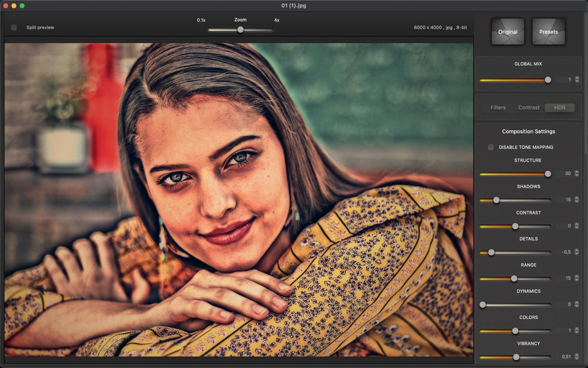Image resolution: width=588 pixels, height=368 pixels.
Task: Click the Contrast slider knob
Action: tap(515, 226)
